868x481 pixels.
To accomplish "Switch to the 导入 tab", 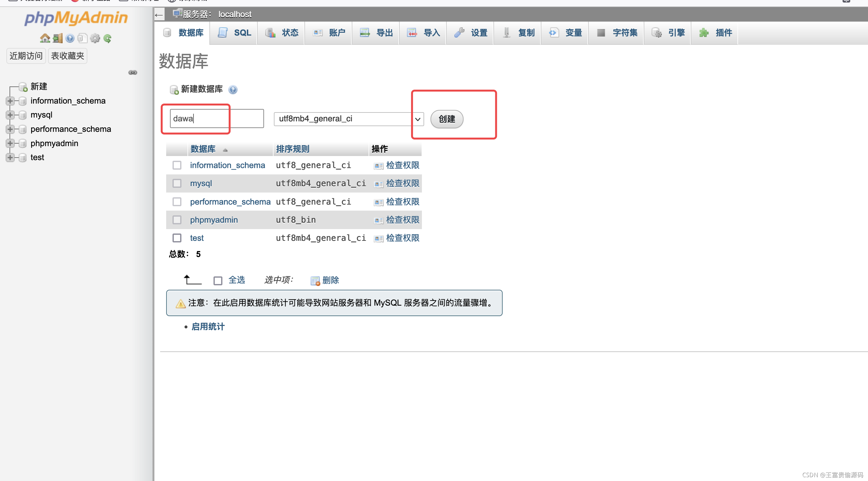I will (x=423, y=33).
